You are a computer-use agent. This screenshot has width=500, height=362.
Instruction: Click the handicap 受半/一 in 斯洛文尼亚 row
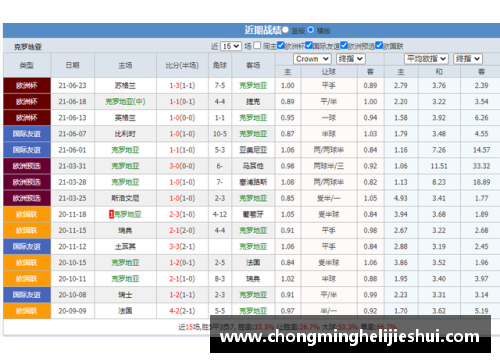click(329, 198)
